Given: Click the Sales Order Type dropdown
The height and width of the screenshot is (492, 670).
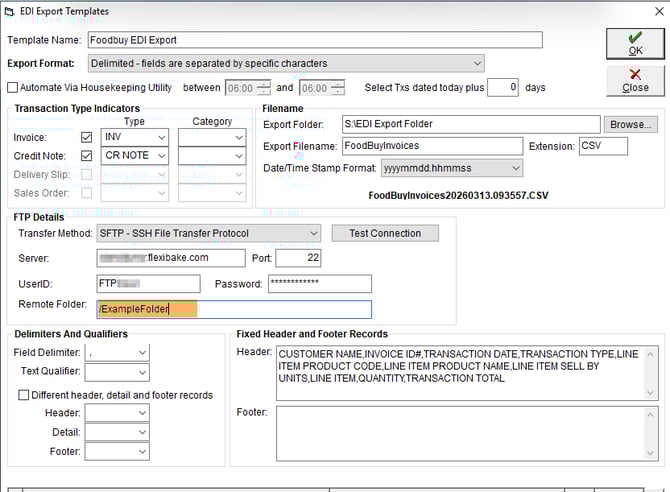Looking at the screenshot, I should tap(135, 193).
